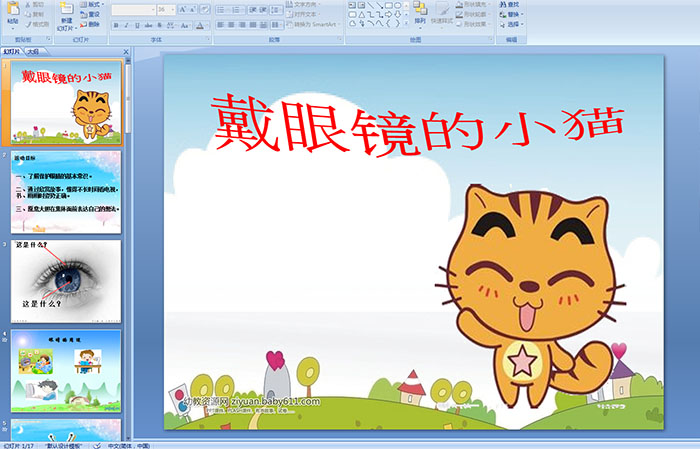Select the Line shape in gallery
The height and width of the screenshot is (449, 700).
tap(371, 5)
